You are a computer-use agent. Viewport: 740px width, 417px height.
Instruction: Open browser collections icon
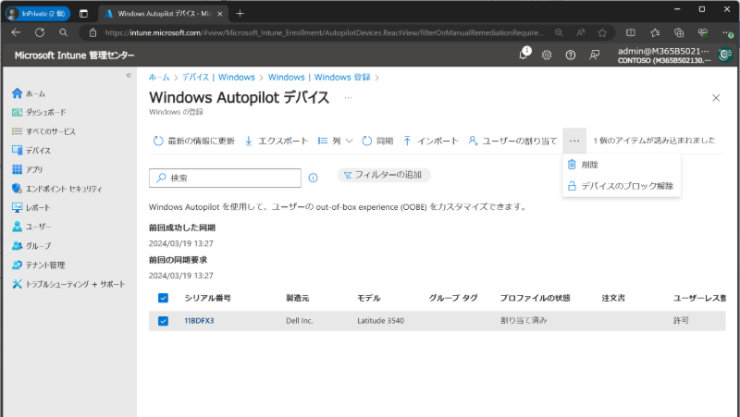[679, 33]
